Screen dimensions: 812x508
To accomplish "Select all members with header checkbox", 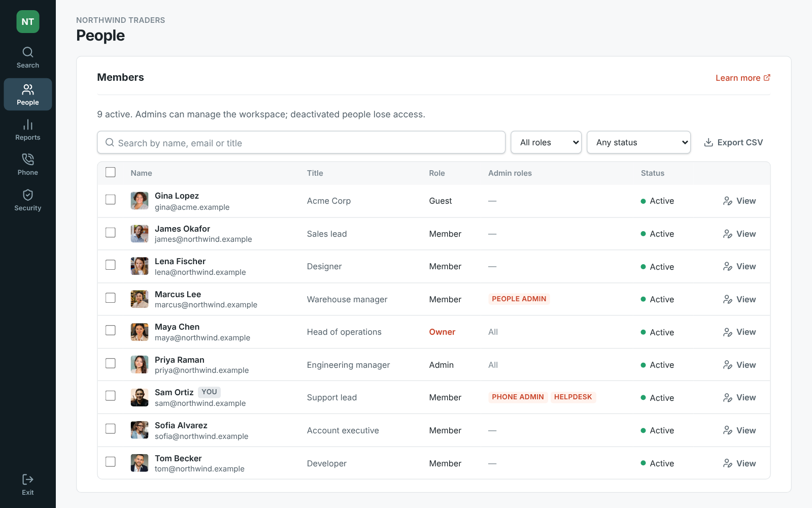I will [111, 173].
